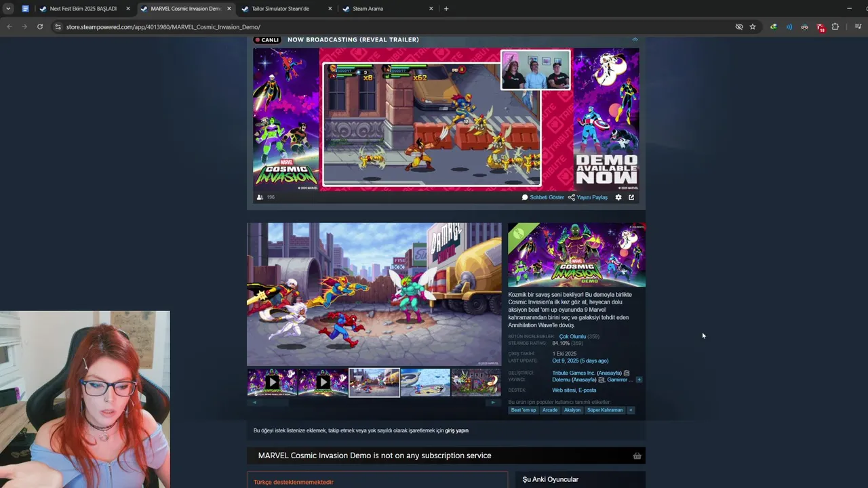Close the Tailor Simulator tab

330,9
